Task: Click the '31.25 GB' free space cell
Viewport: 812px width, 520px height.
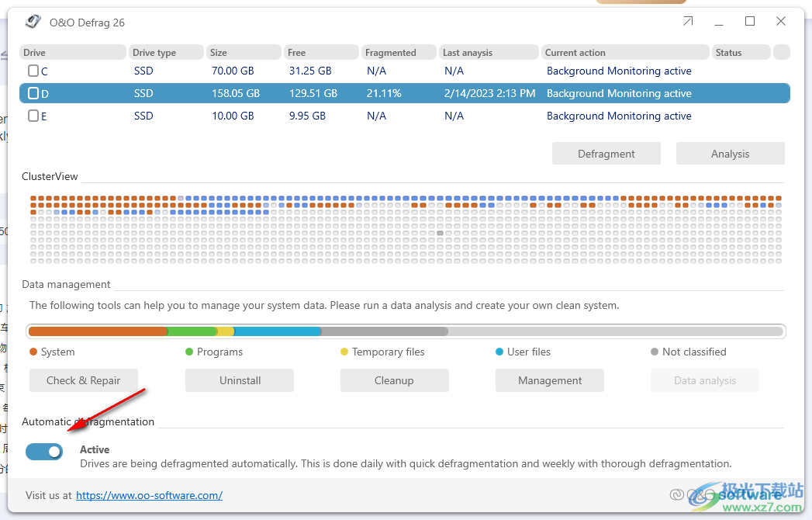Action: click(x=310, y=71)
